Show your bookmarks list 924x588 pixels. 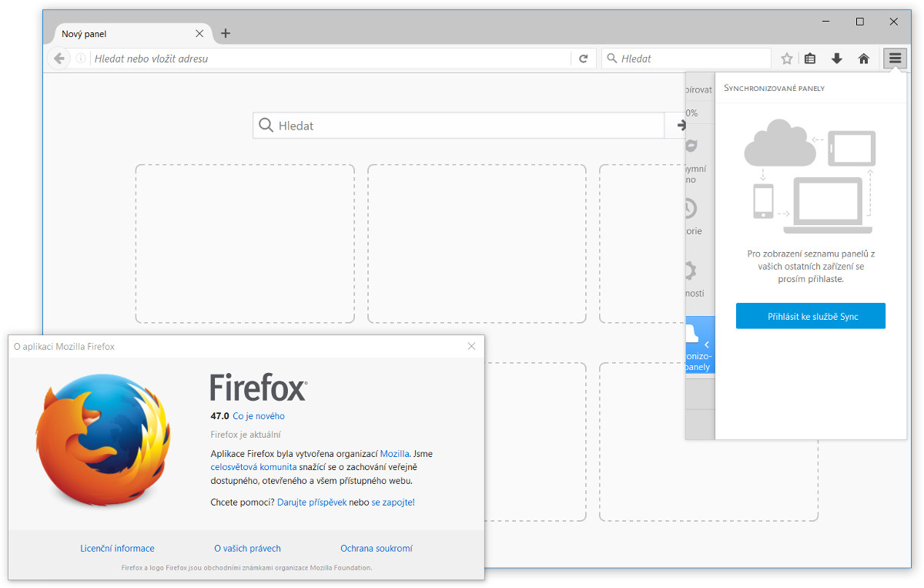(810, 59)
